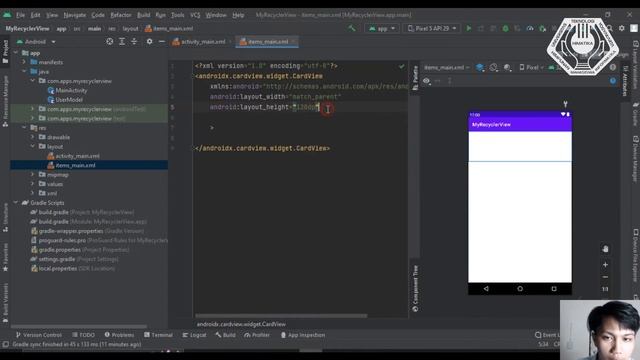Open the Version Control tool window

coord(38,335)
